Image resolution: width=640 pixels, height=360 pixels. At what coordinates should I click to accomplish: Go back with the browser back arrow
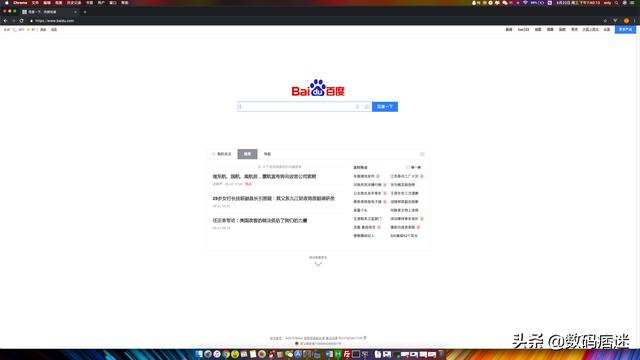click(5, 21)
